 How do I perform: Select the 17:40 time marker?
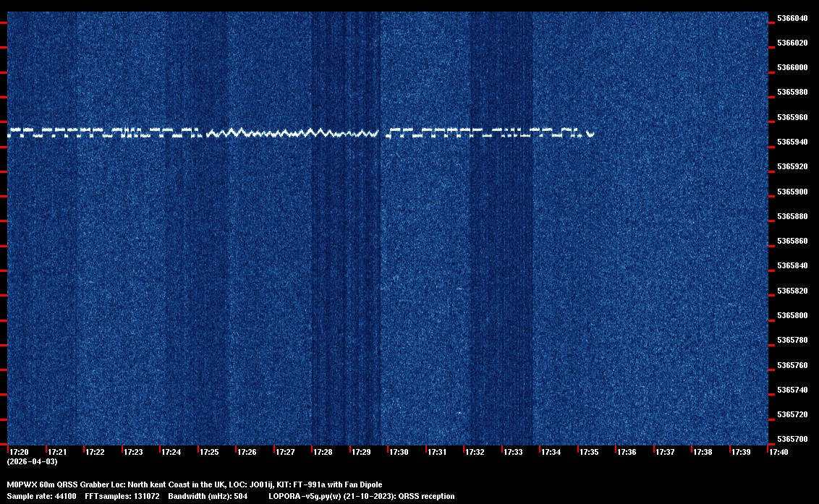tap(778, 452)
